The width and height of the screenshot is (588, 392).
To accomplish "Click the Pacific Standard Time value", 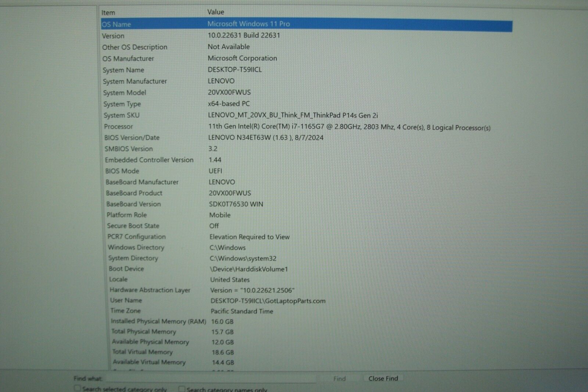I will pos(242,311).
